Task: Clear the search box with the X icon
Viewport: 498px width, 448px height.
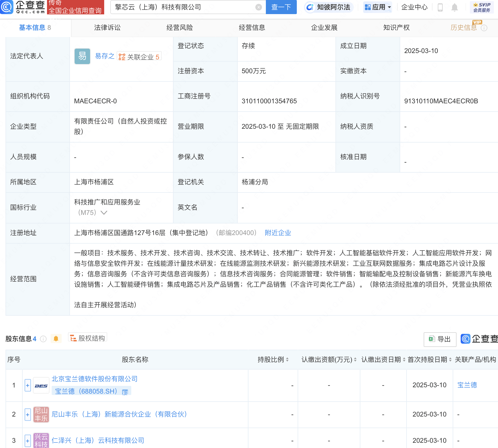Action: (259, 7)
